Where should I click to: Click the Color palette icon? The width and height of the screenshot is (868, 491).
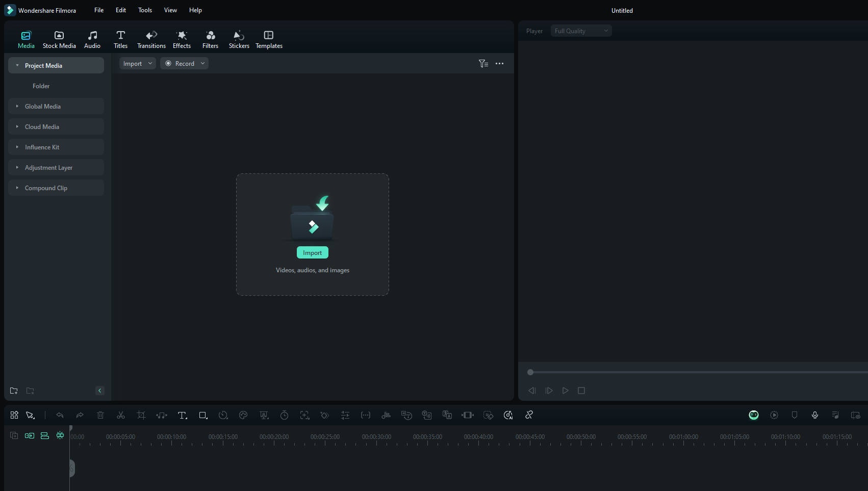click(x=243, y=415)
